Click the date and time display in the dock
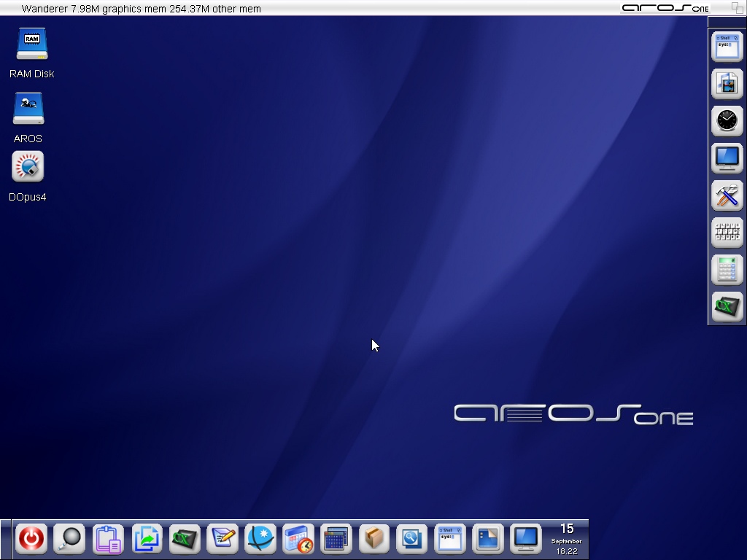 (567, 539)
